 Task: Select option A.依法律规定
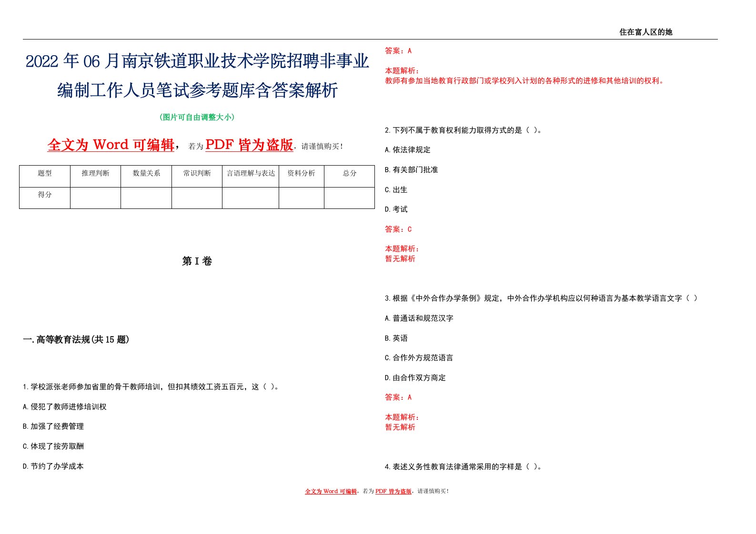tap(408, 150)
